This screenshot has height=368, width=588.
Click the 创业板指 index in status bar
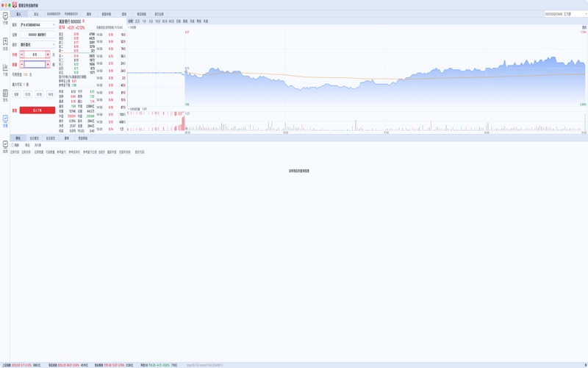114,365
